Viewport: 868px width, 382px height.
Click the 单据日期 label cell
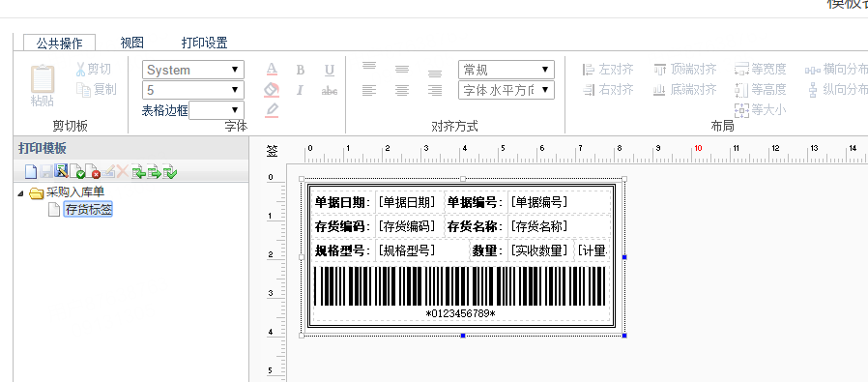343,202
